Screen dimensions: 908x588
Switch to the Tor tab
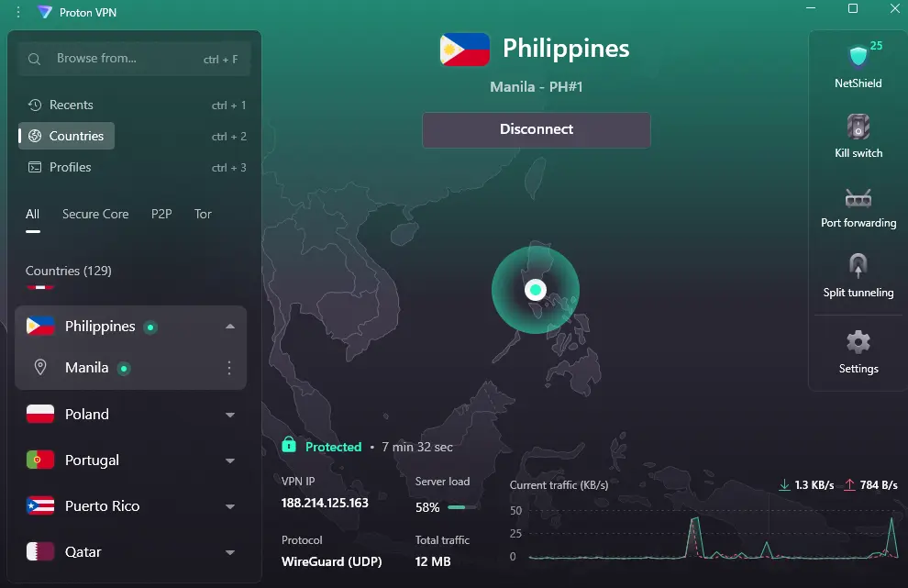tap(203, 215)
